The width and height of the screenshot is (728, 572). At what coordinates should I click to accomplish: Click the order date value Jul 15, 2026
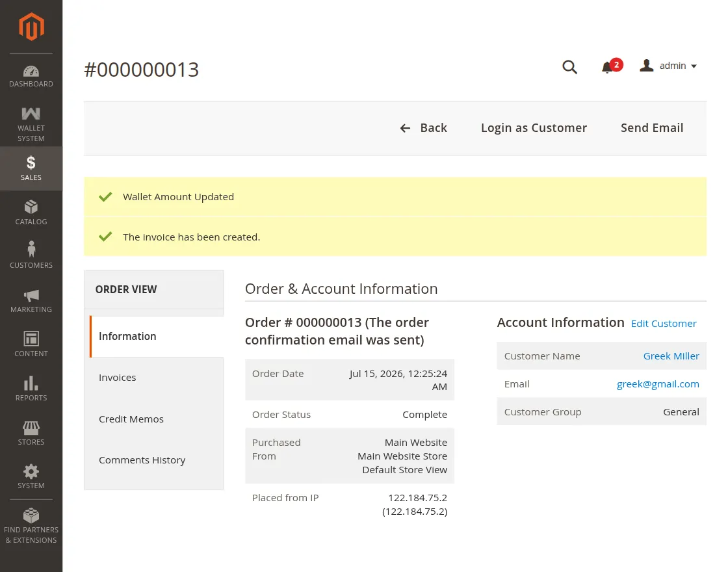[398, 380]
